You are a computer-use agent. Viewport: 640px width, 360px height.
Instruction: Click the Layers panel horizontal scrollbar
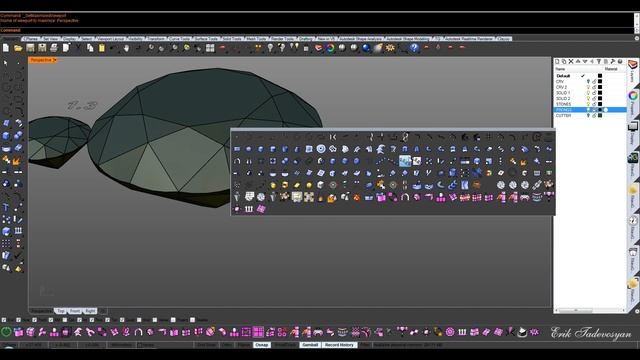pos(590,311)
